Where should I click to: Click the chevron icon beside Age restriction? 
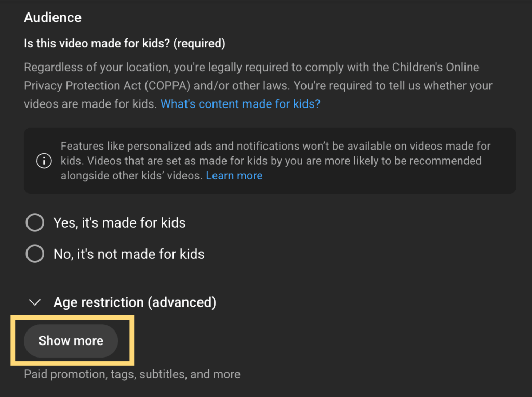(x=35, y=302)
